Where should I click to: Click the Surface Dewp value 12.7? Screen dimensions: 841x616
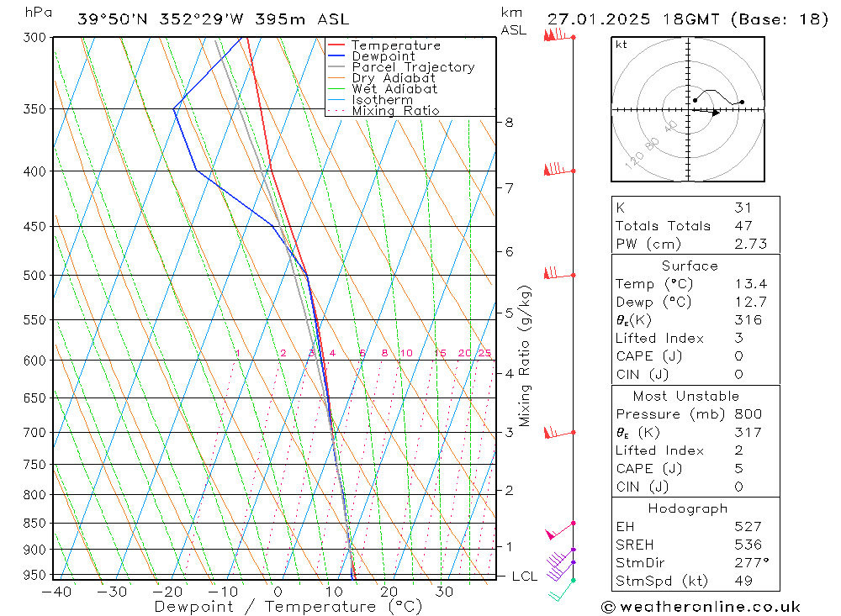click(x=751, y=302)
